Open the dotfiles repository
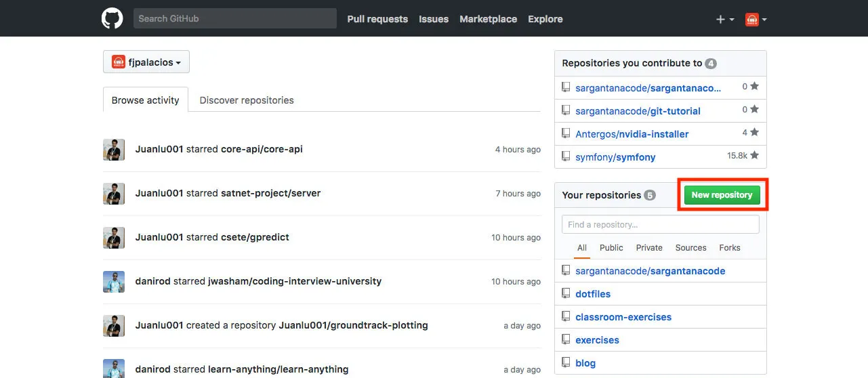 593,293
